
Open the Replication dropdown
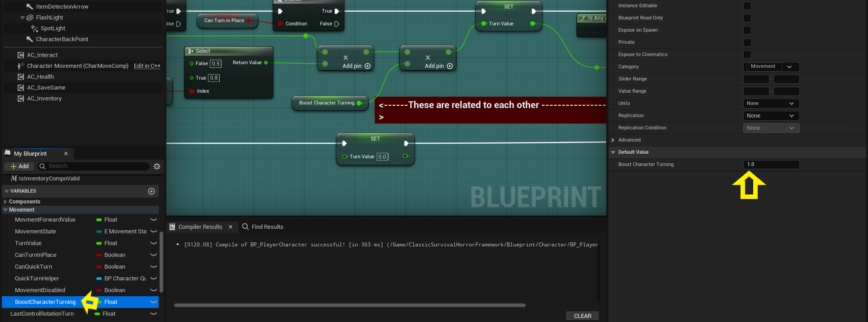[771, 116]
